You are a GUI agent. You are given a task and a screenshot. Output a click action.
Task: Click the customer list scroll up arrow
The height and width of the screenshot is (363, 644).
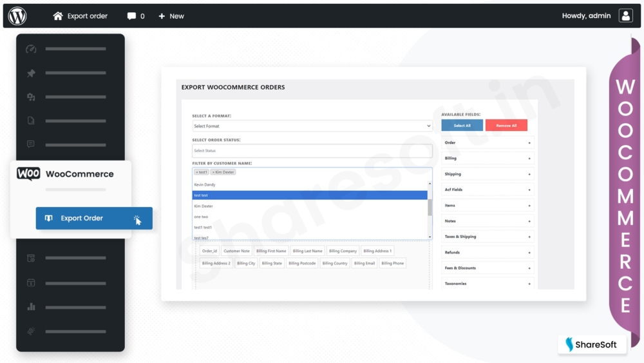coord(430,183)
